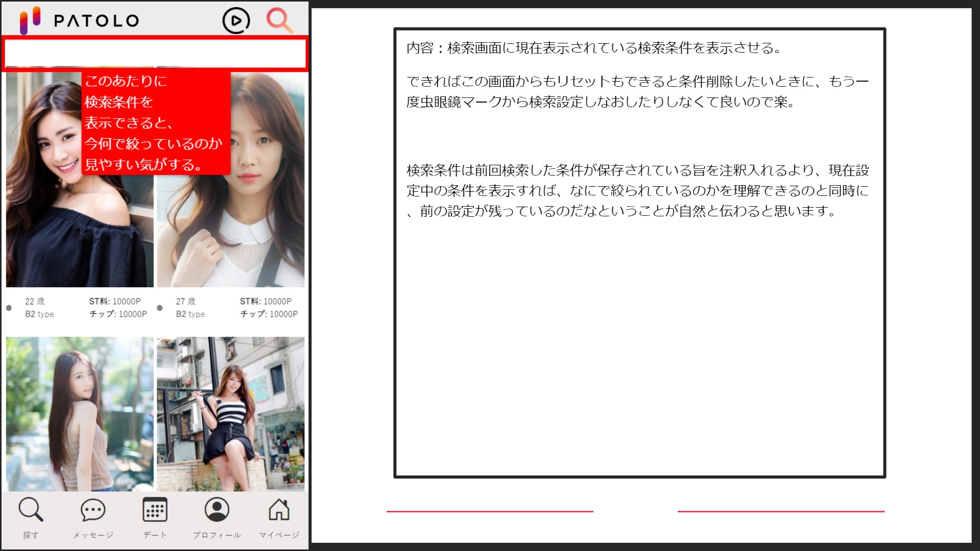Click the red annotation box about 検索条件

point(156,122)
